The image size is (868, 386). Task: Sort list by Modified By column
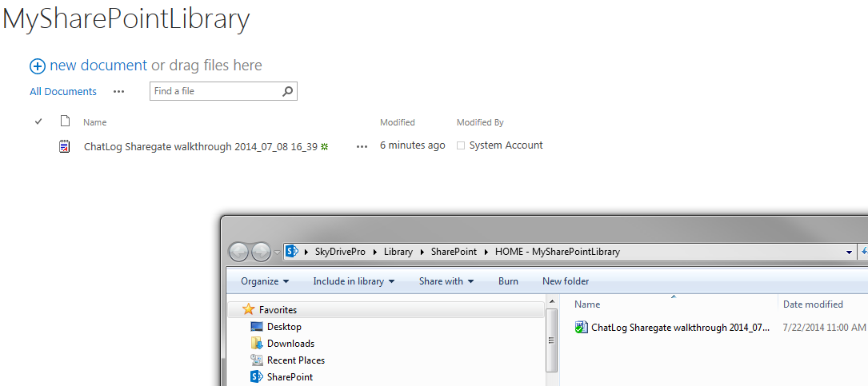(x=480, y=122)
